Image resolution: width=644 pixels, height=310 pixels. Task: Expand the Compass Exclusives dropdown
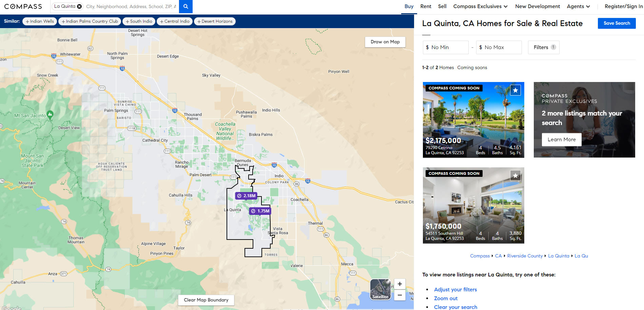point(480,6)
